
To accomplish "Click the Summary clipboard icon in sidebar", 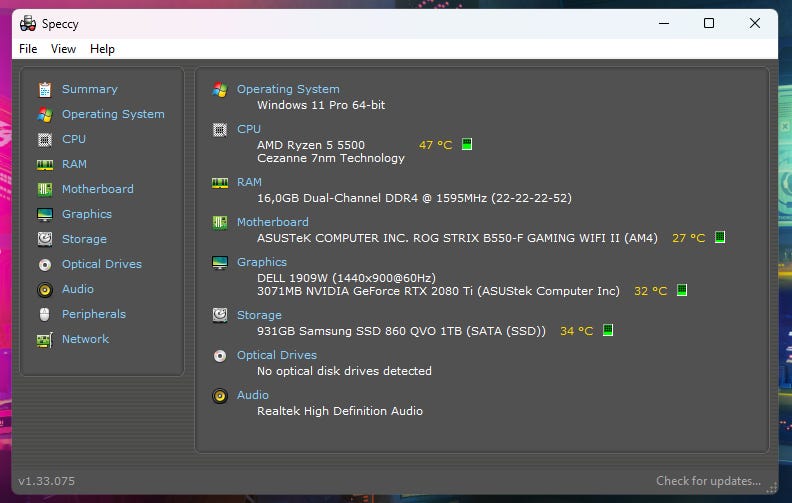I will click(x=45, y=89).
